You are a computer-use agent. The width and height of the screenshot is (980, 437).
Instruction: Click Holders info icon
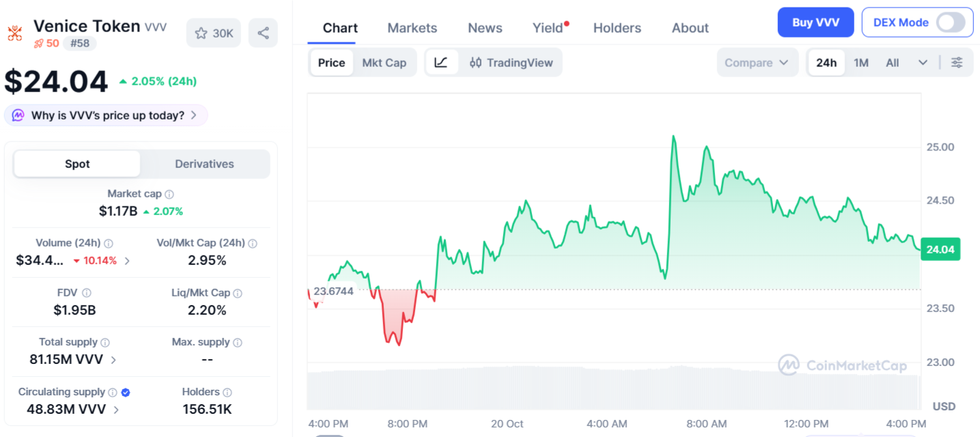(227, 393)
